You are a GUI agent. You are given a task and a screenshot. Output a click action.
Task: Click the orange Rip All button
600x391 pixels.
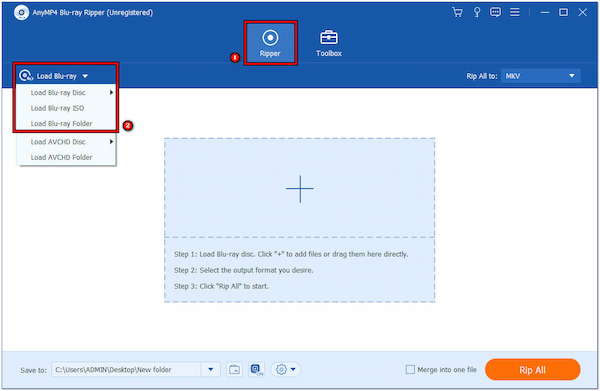[532, 370]
